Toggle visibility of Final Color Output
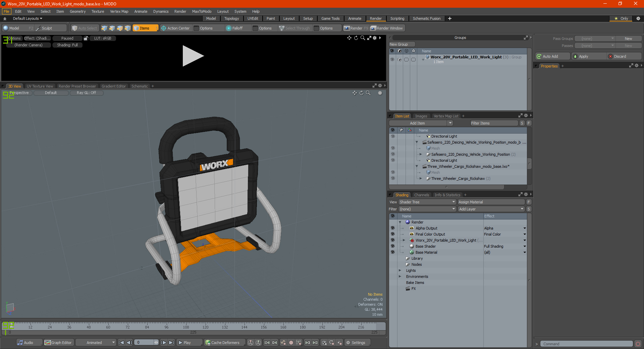Viewport: 644px width, 349px height. coord(392,234)
